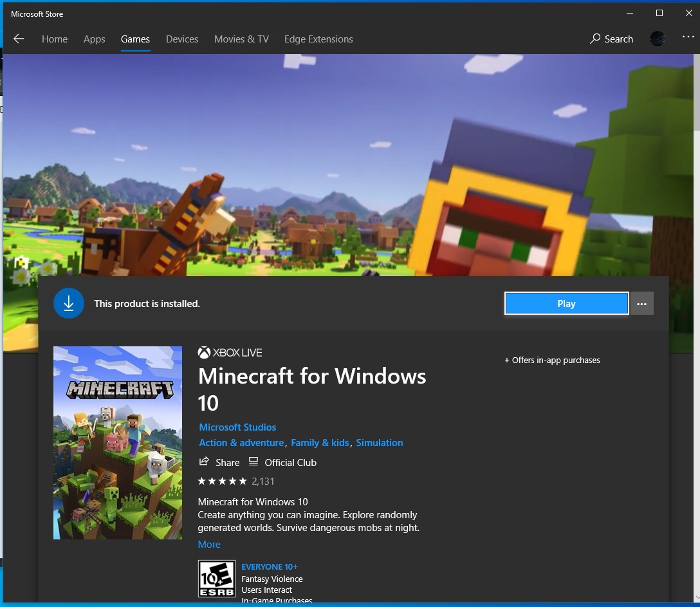Go to Movies & TV tab
Screen dimensions: 700x607
coord(241,39)
